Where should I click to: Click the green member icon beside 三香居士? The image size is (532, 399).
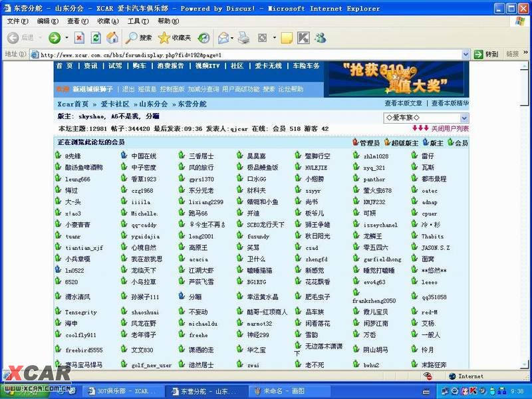pos(182,156)
